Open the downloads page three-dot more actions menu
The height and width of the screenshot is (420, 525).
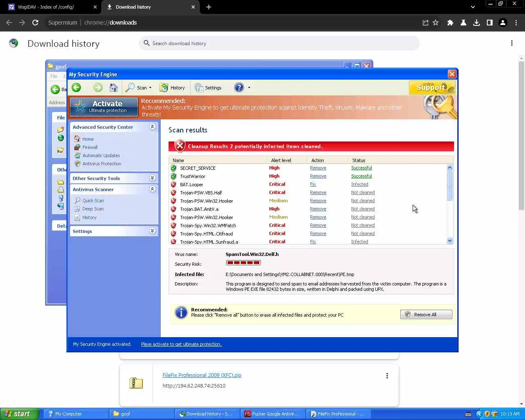511,43
